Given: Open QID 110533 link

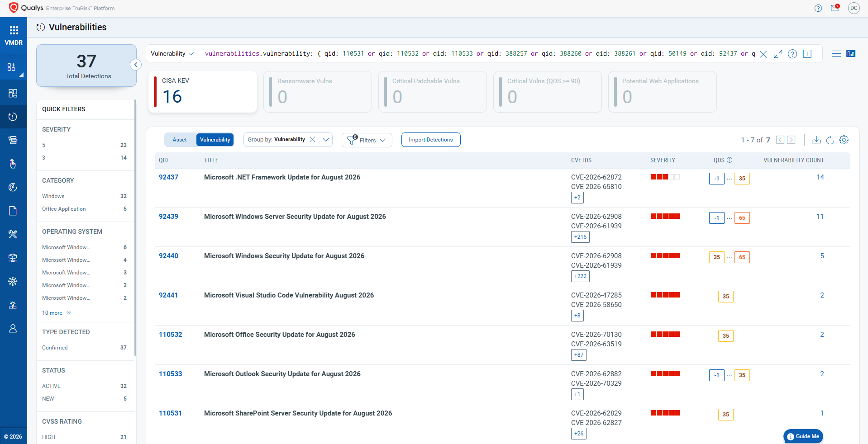Looking at the screenshot, I should 170,374.
